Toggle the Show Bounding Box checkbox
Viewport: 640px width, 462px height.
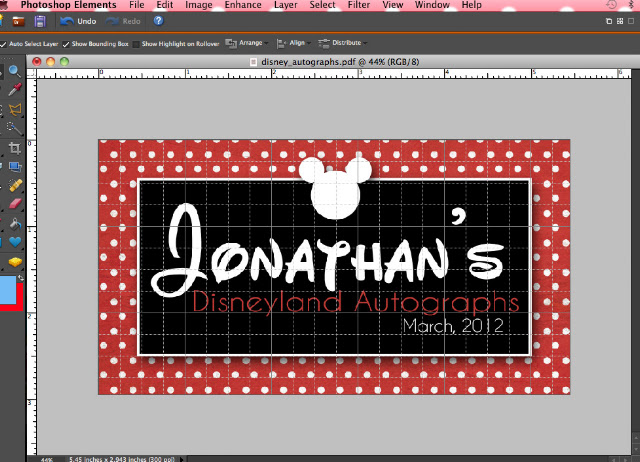(66, 44)
